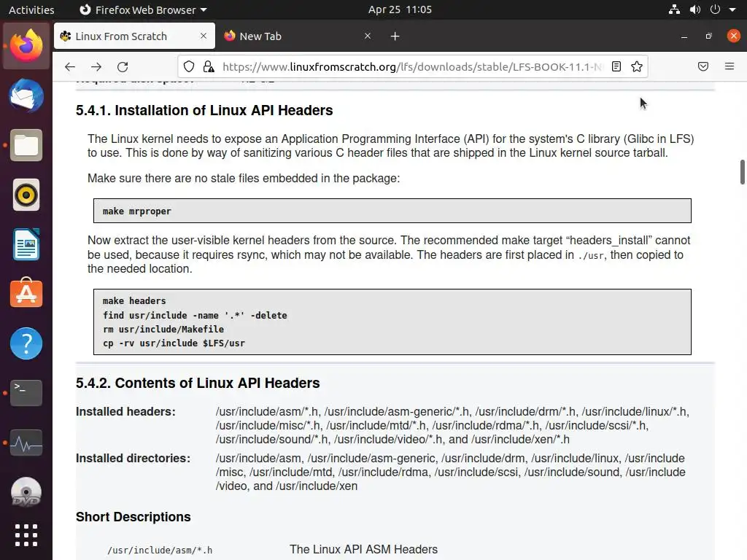This screenshot has height=560, width=747.
Task: View site security lock information
Action: 209,66
